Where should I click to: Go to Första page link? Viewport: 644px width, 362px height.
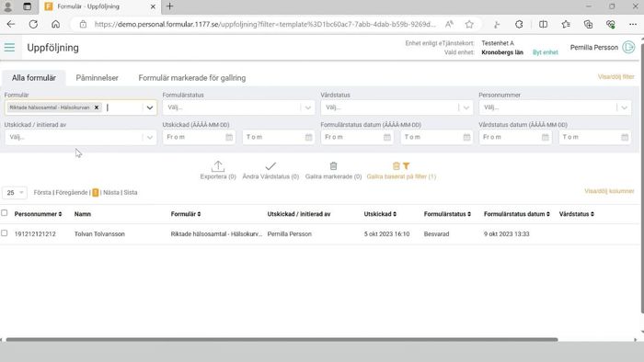(42, 192)
